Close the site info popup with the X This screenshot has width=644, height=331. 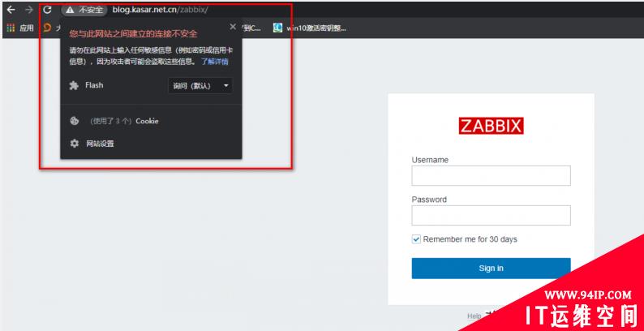point(233,27)
